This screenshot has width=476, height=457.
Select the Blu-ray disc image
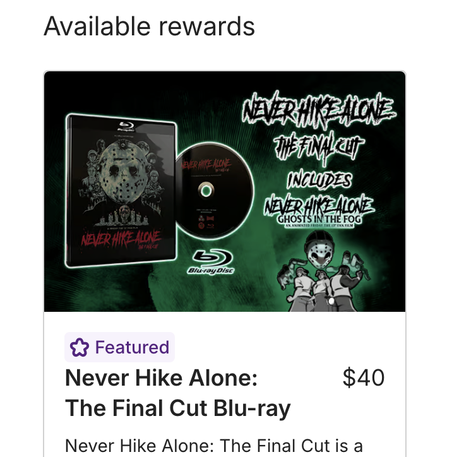point(214,191)
